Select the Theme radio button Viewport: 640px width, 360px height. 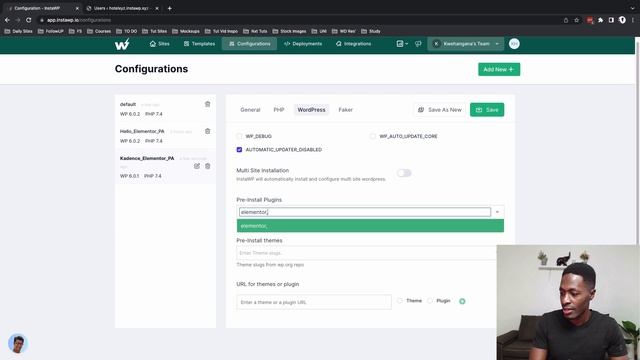click(400, 301)
